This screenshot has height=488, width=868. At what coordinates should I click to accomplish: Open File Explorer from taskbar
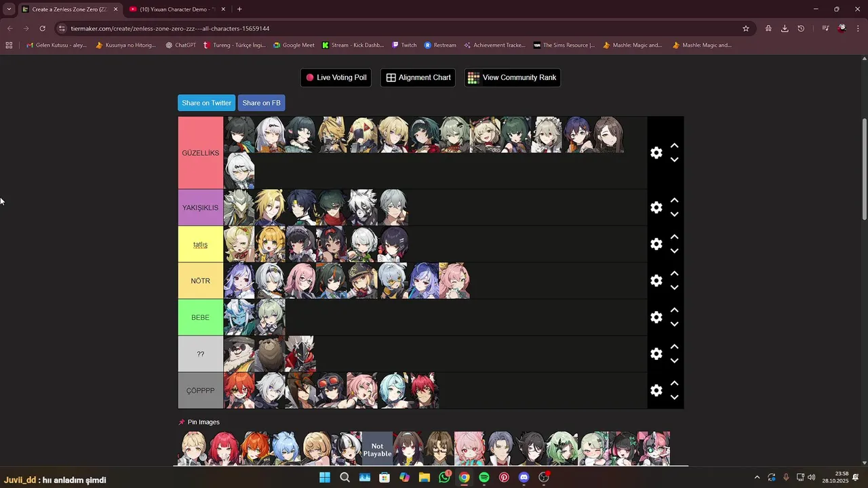(x=425, y=477)
